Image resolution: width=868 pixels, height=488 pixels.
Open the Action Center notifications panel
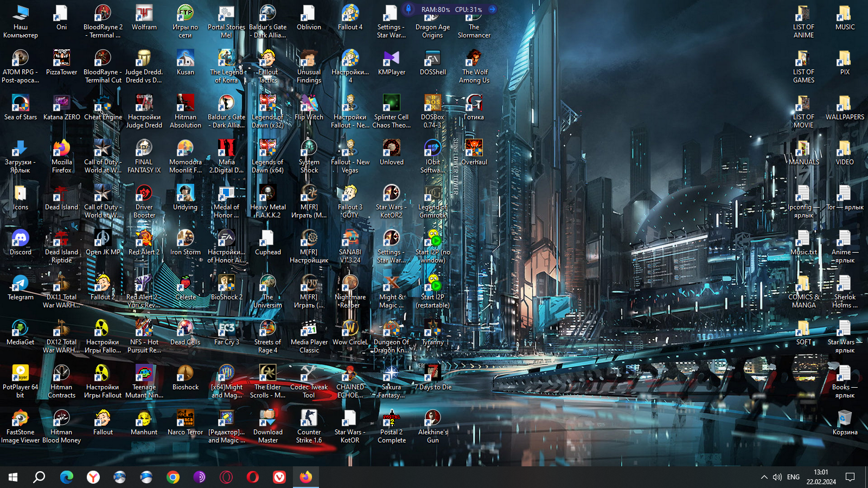pyautogui.click(x=850, y=477)
